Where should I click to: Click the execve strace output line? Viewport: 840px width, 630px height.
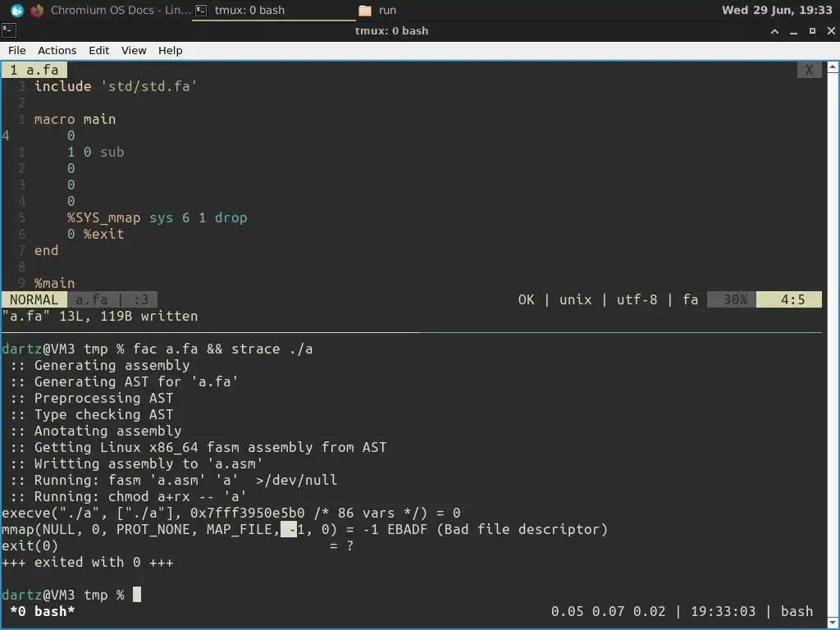pyautogui.click(x=231, y=513)
